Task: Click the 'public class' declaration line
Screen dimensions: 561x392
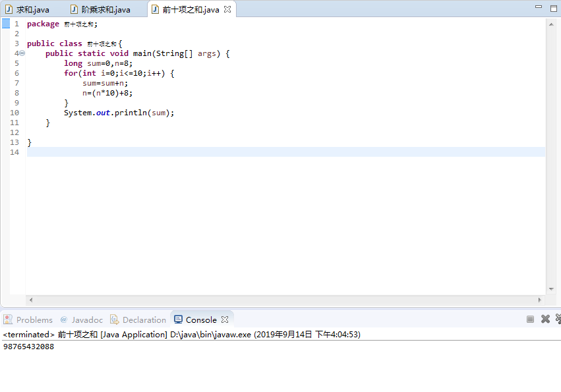Action: coord(74,43)
